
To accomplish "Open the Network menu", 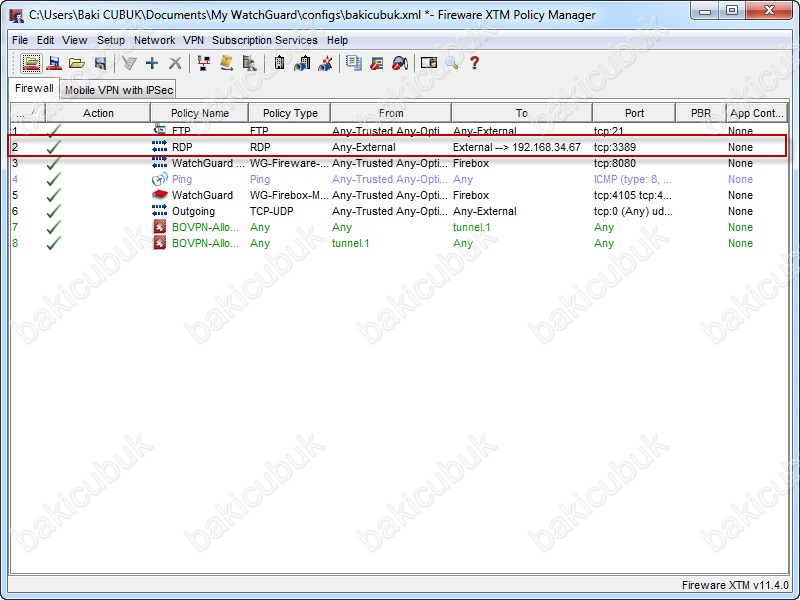I will click(154, 40).
